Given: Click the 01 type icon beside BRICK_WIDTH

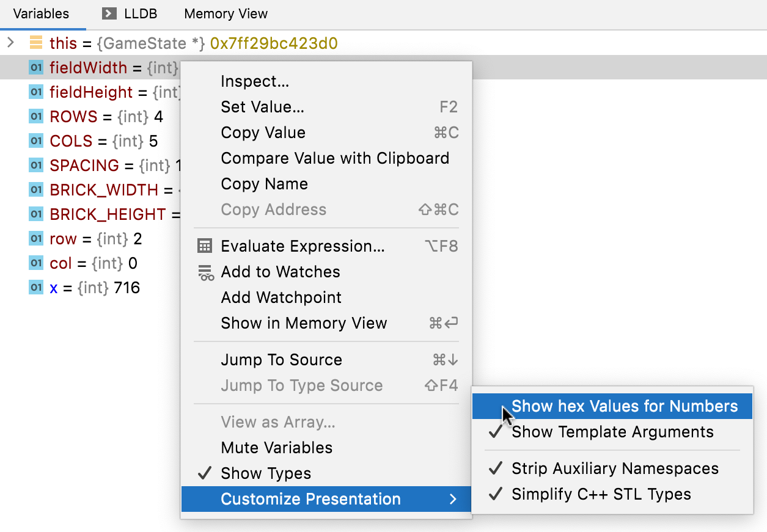Looking at the screenshot, I should [x=36, y=189].
